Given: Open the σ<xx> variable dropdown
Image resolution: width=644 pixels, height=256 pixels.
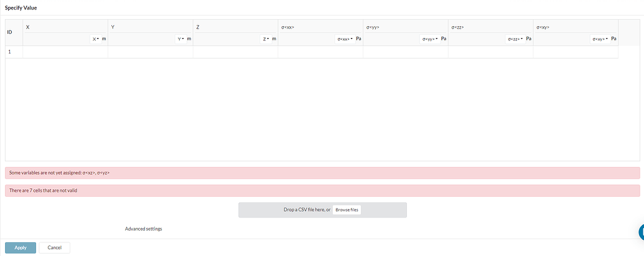Looking at the screenshot, I should [x=345, y=39].
